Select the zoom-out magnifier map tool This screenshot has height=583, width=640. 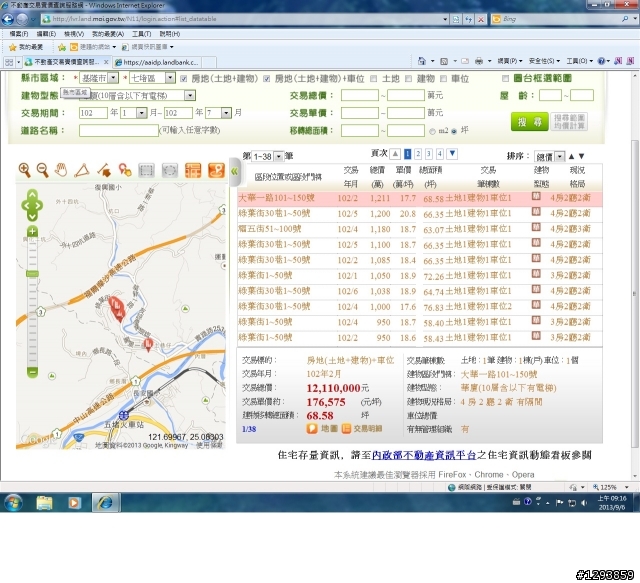click(x=42, y=170)
